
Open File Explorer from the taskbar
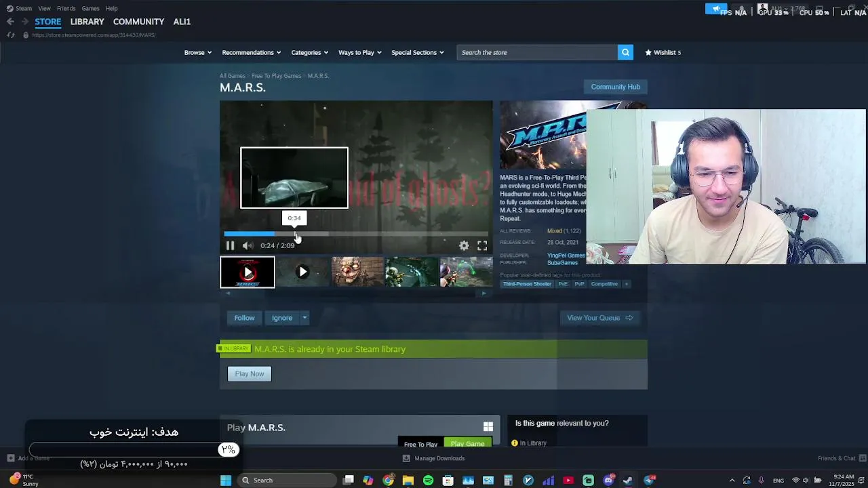(x=408, y=480)
